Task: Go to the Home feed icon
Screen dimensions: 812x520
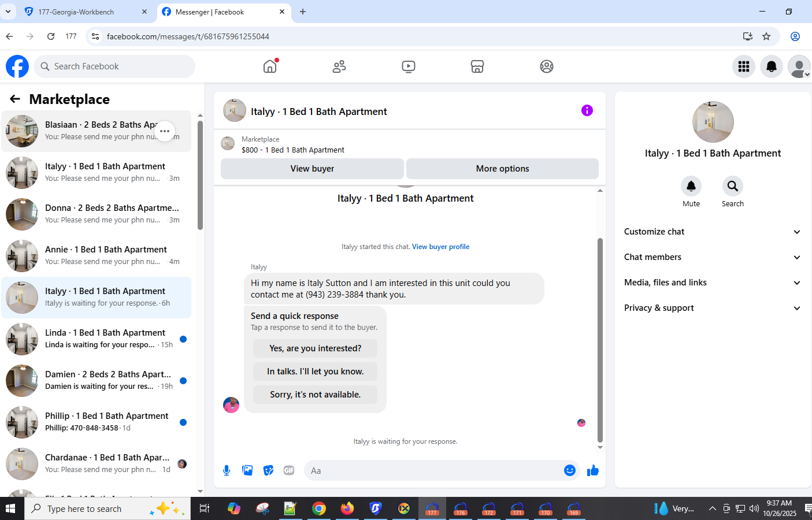Action: [270, 66]
